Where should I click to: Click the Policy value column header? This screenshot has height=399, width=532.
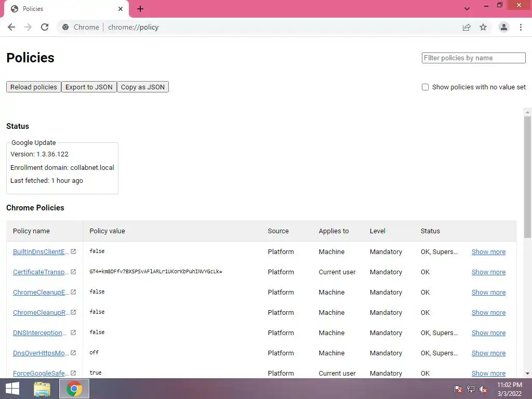[x=107, y=231]
